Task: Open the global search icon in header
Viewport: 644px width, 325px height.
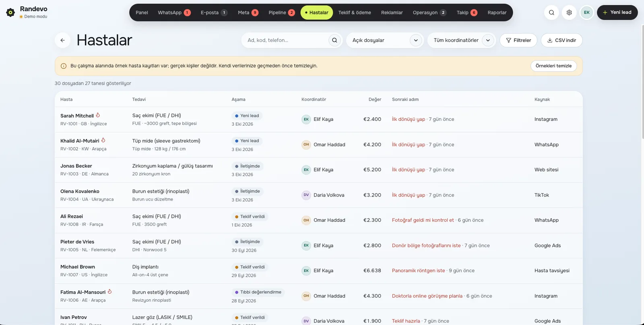Action: click(551, 12)
